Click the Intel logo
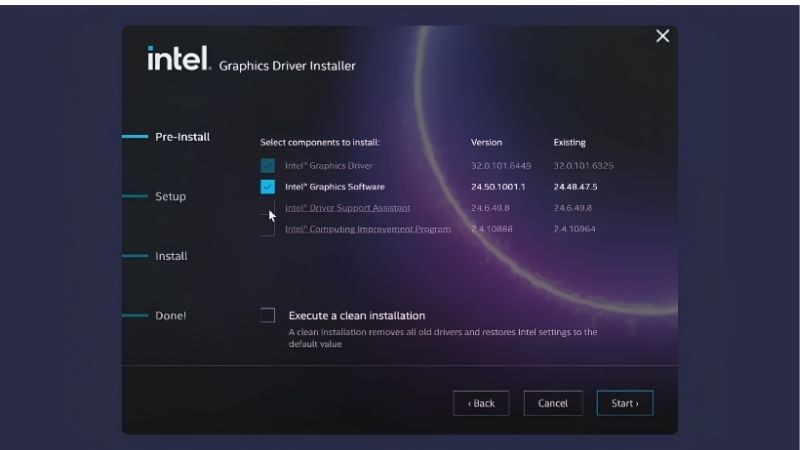The width and height of the screenshot is (800, 450). (179, 59)
